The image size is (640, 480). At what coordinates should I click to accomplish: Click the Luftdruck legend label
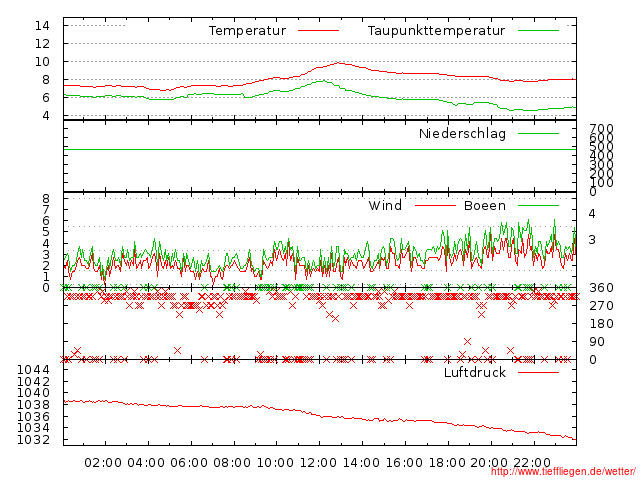click(x=475, y=372)
